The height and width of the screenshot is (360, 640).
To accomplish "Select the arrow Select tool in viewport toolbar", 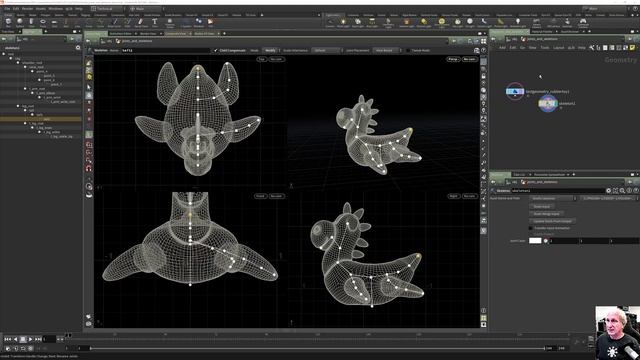I will 89,87.
